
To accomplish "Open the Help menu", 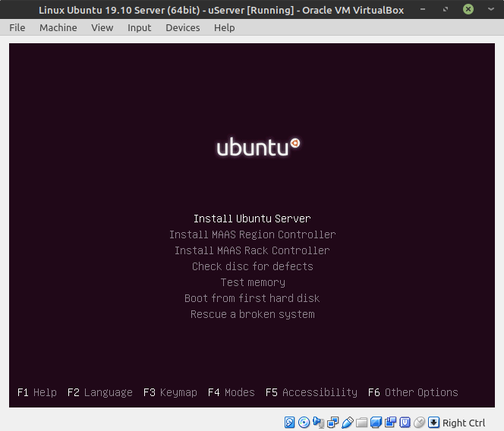I will click(x=225, y=27).
